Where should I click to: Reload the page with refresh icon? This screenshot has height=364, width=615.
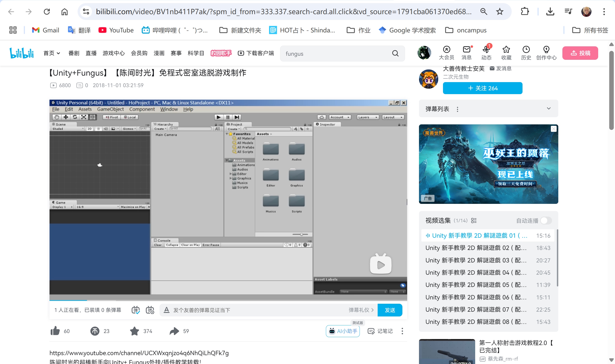click(x=47, y=12)
